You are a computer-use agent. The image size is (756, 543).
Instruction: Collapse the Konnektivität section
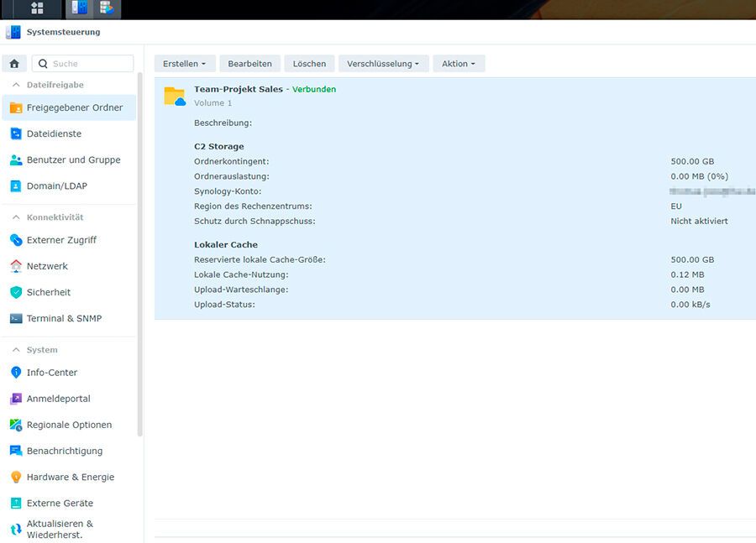point(16,217)
